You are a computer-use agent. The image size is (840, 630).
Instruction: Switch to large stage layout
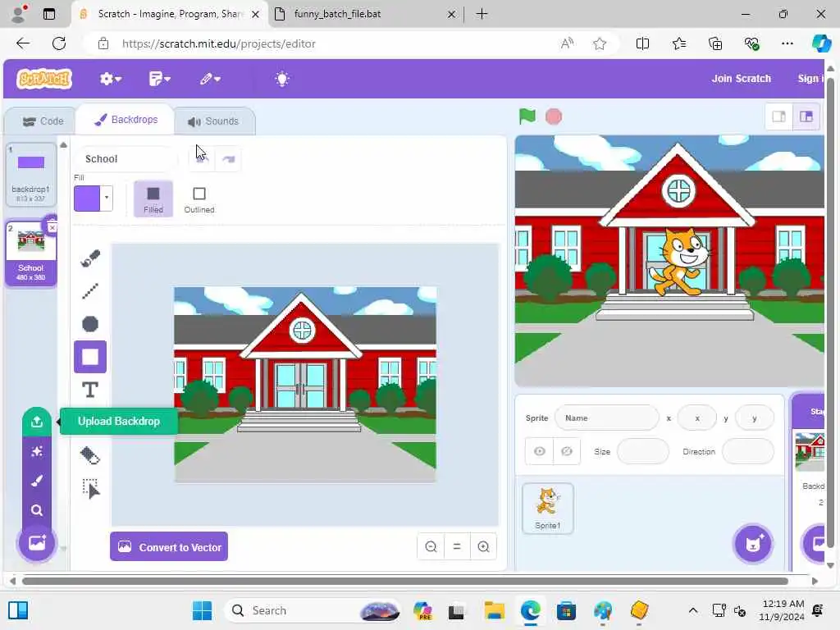click(806, 116)
